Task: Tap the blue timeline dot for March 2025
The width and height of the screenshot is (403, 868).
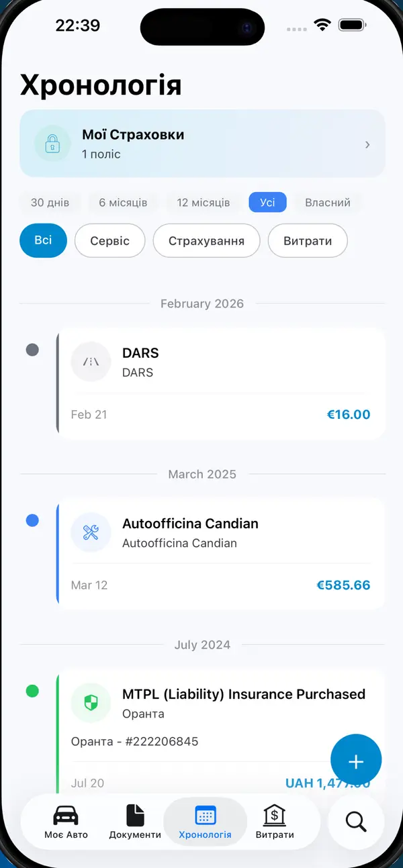Action: 32,520
